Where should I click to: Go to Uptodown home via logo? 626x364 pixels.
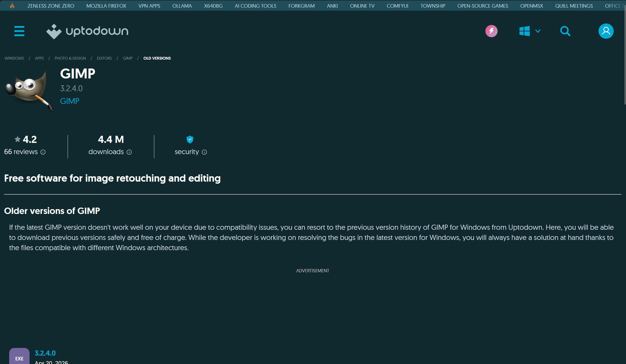click(x=87, y=31)
